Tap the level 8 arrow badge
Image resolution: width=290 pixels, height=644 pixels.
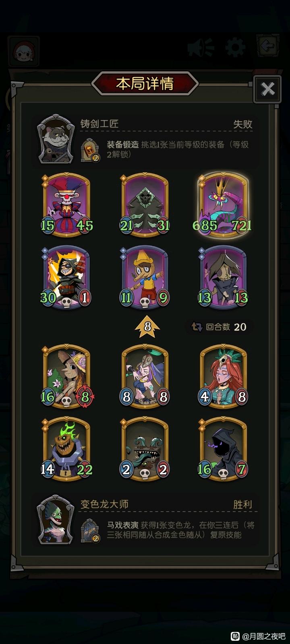147,326
